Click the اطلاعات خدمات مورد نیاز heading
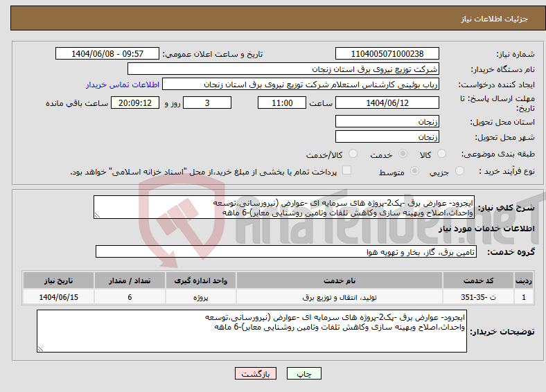Screen dimensions: 546x392 (x=486, y=229)
